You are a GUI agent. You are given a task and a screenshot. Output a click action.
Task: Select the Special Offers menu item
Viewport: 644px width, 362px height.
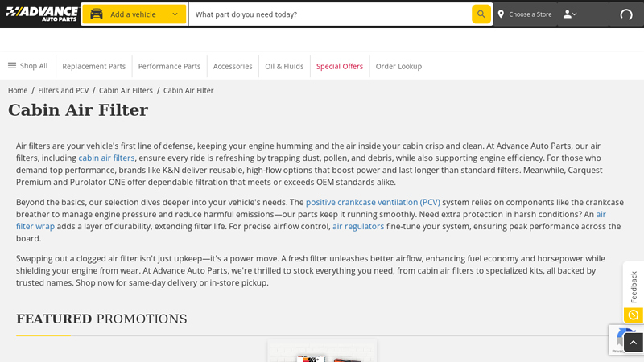339,66
